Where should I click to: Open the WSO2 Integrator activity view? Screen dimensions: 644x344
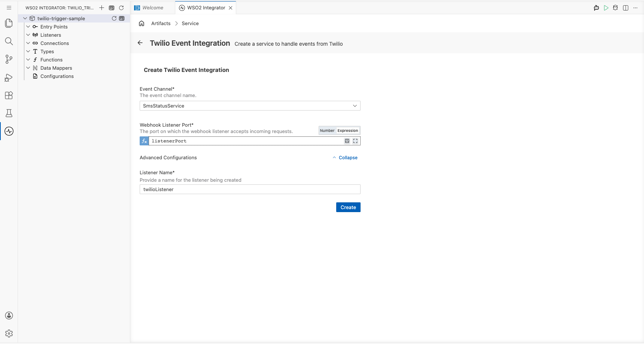click(x=9, y=131)
